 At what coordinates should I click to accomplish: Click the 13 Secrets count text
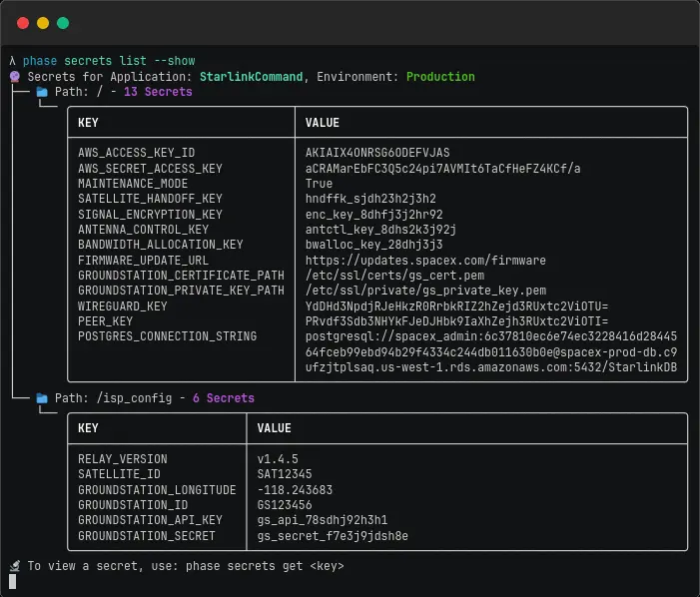coord(158,92)
